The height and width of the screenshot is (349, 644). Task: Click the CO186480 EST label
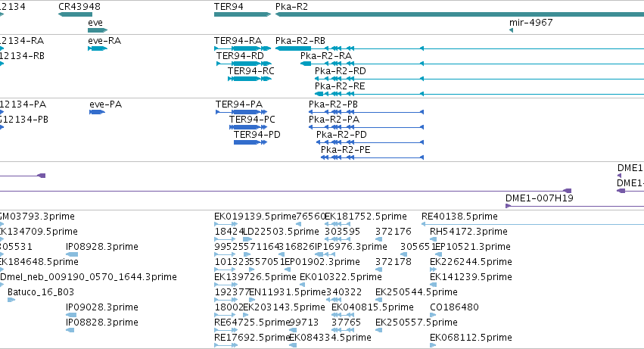point(454,307)
